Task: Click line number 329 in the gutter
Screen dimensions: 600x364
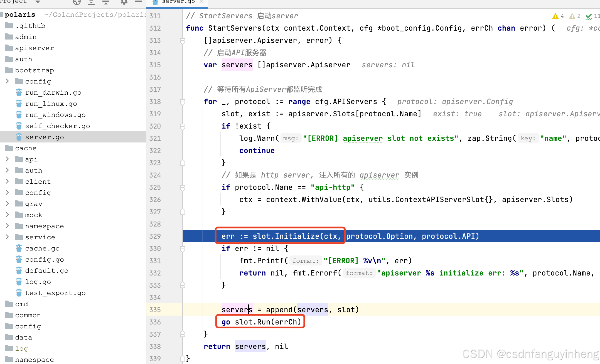Action: (x=155, y=237)
